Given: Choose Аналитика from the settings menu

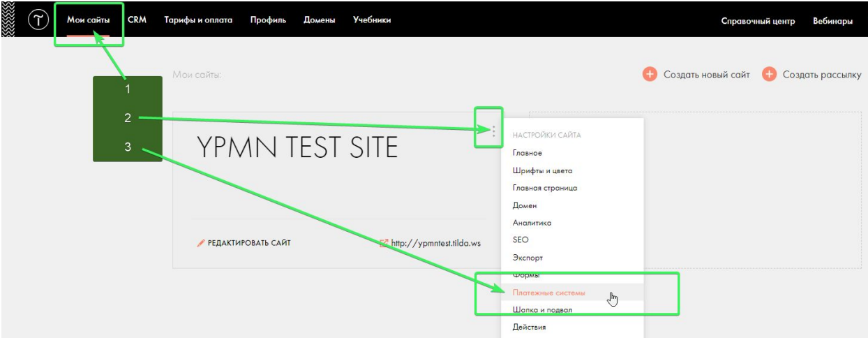Looking at the screenshot, I should click(532, 223).
